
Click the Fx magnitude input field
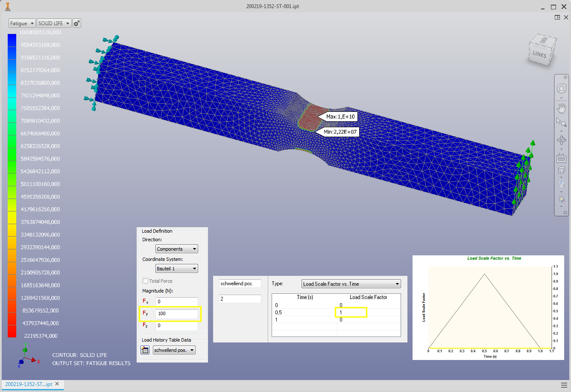(176, 301)
